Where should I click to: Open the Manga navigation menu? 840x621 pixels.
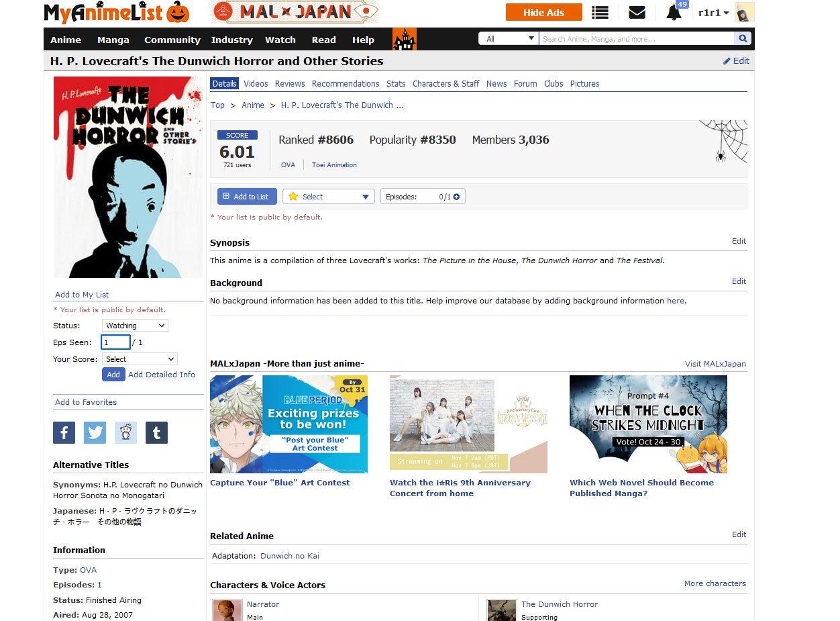[113, 40]
